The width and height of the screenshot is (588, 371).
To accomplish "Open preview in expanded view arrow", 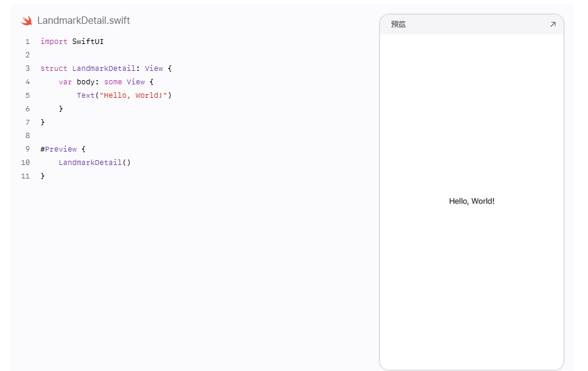I will (553, 24).
